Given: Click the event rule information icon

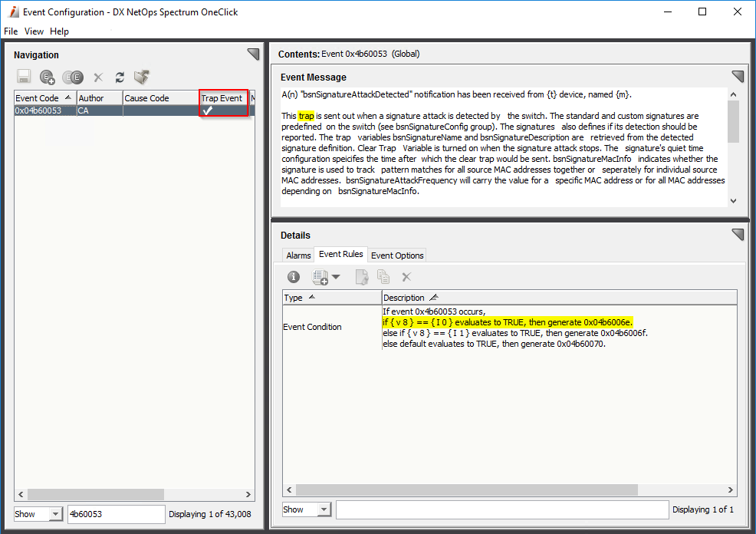Looking at the screenshot, I should coord(294,277).
